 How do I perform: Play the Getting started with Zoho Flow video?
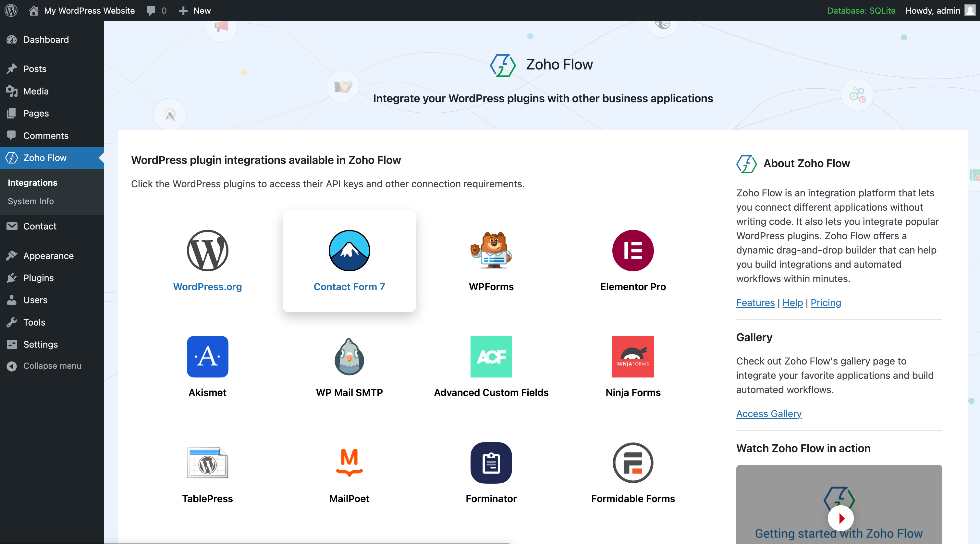841,518
